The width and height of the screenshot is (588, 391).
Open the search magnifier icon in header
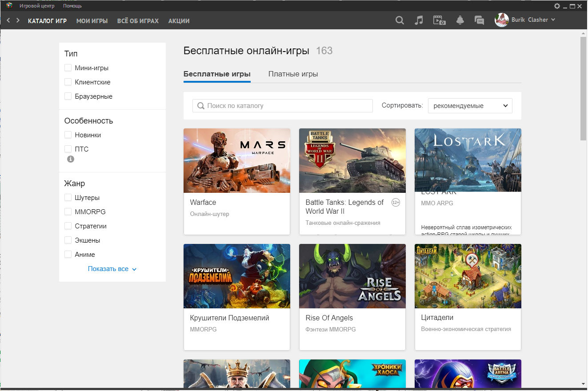click(400, 20)
